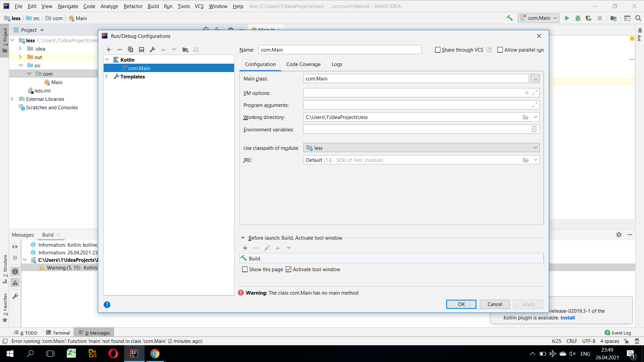This screenshot has width=644, height=362.
Task: Launch Chrome from the taskbar
Action: click(x=155, y=354)
